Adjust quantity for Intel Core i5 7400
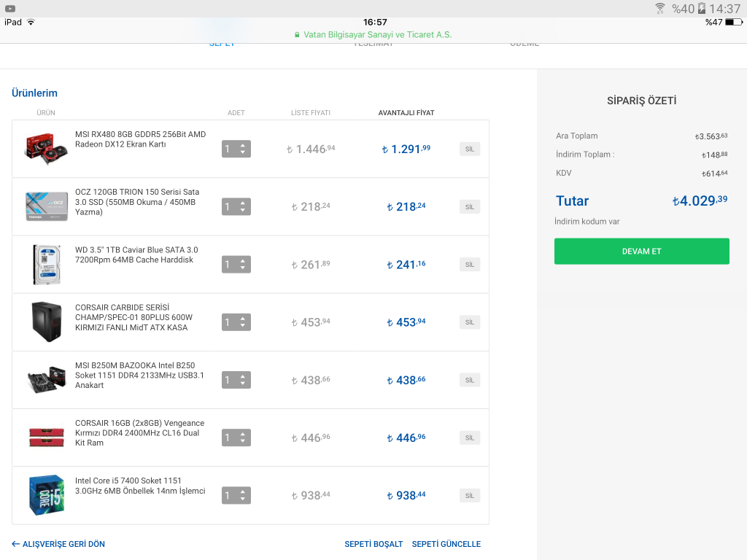747x560 pixels. click(236, 495)
